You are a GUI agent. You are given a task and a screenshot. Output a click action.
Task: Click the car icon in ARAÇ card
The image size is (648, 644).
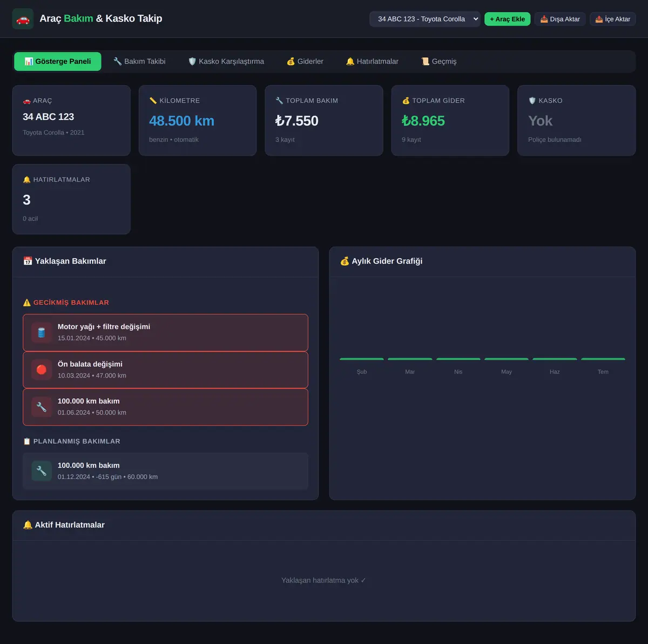(x=27, y=101)
